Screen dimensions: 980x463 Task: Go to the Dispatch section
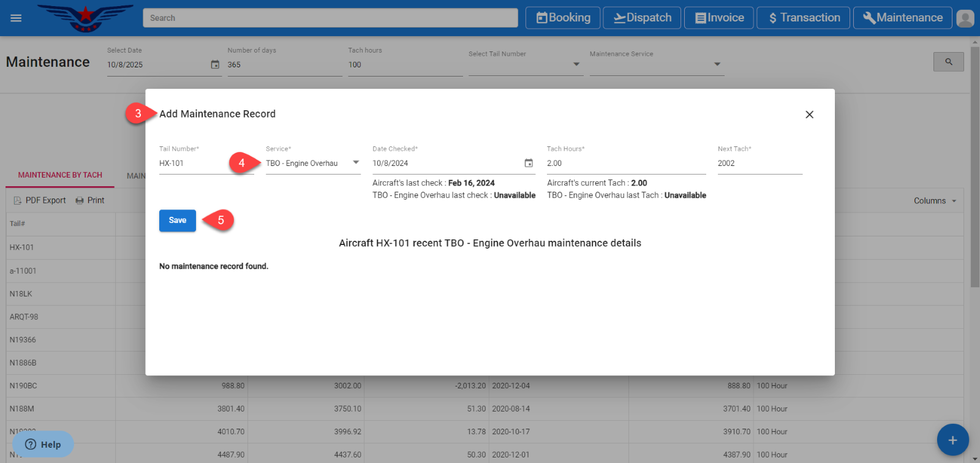(642, 18)
